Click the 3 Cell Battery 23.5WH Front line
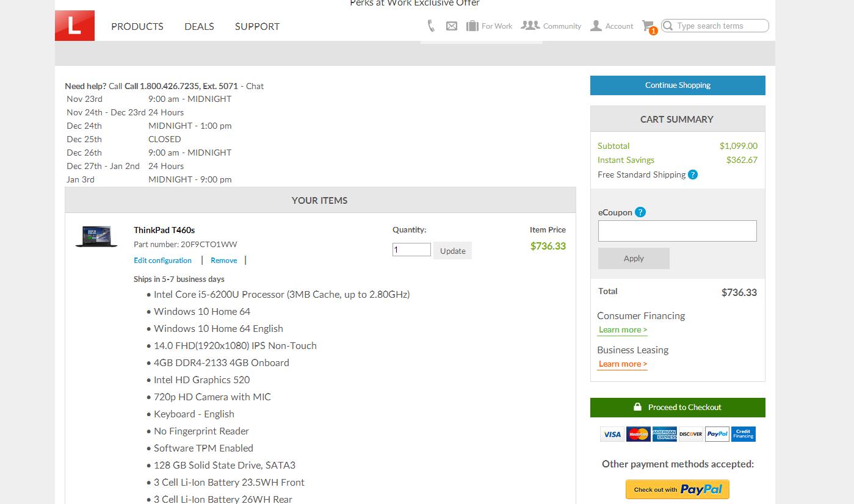854x504 pixels. pos(229,482)
